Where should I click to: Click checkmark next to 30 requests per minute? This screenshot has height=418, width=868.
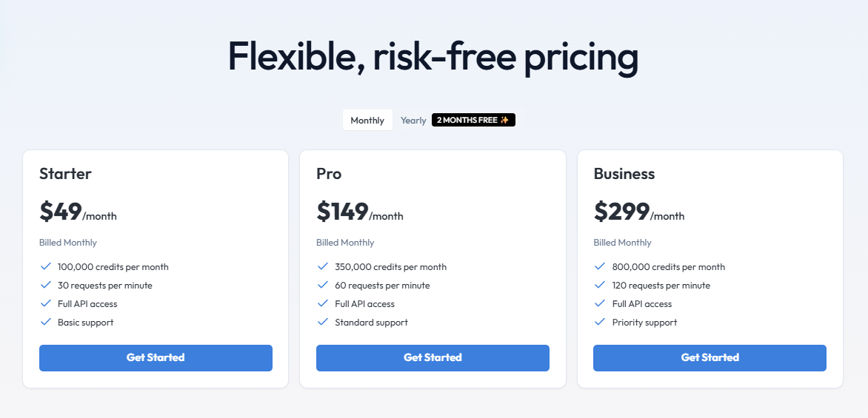pyautogui.click(x=46, y=285)
